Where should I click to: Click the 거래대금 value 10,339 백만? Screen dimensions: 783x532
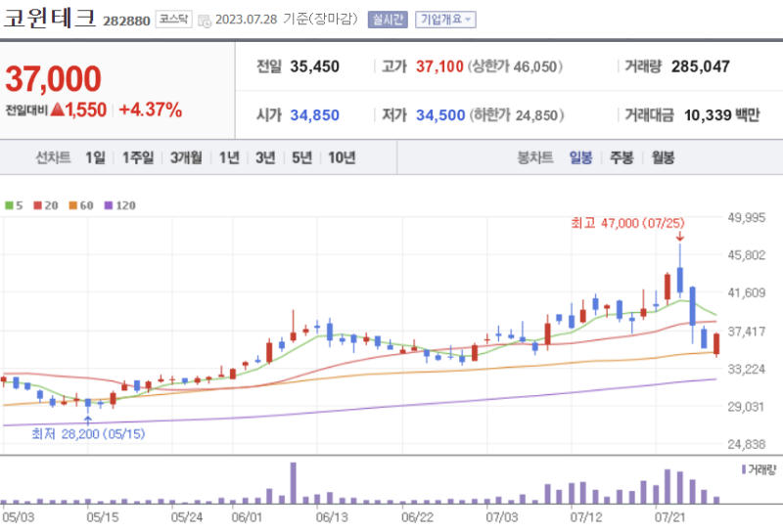pos(721,115)
